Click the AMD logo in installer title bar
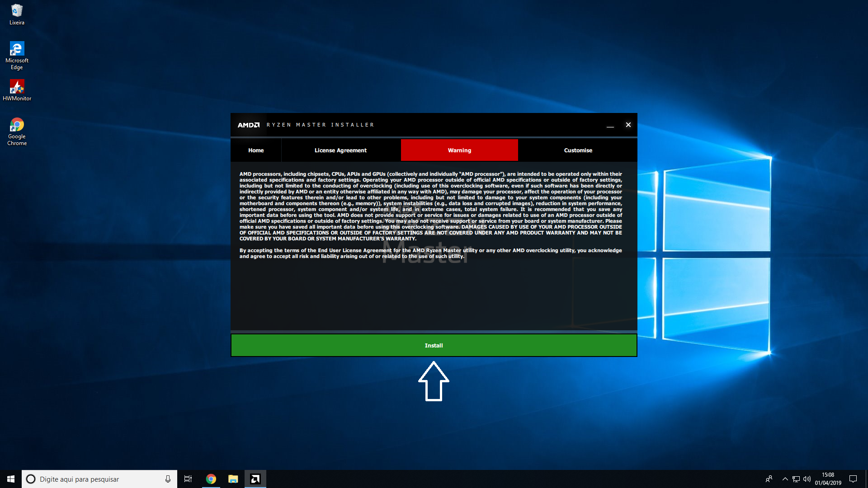Screen dimensions: 868x488 click(249, 125)
